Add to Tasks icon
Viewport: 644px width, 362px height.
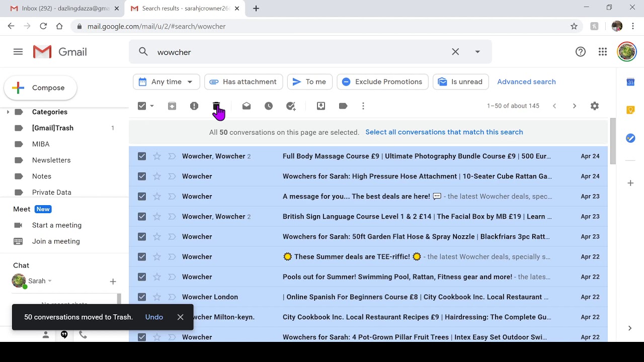pyautogui.click(x=291, y=106)
